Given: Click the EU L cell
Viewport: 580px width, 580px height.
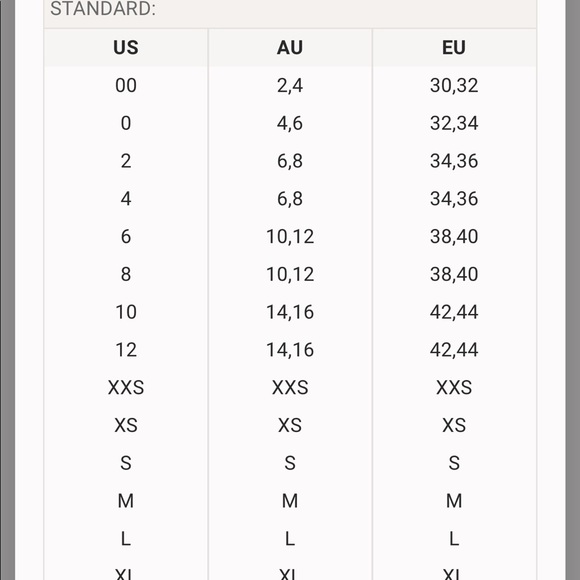Looking at the screenshot, I should (x=454, y=538).
